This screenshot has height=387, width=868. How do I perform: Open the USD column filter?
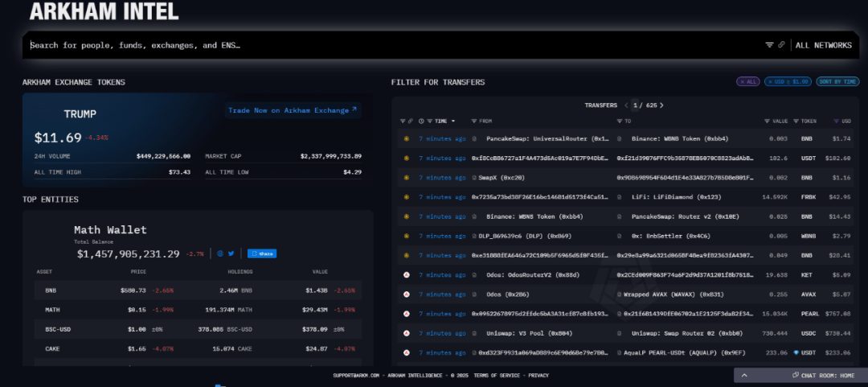click(837, 121)
